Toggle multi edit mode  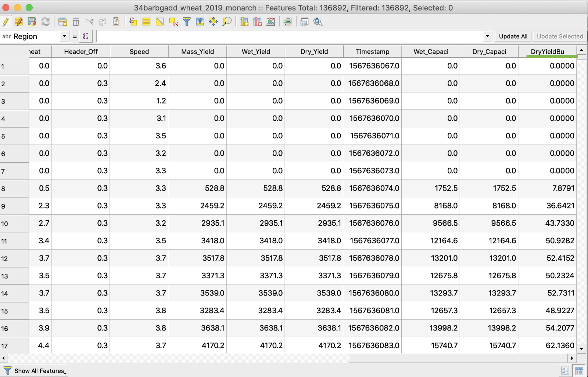(x=19, y=22)
